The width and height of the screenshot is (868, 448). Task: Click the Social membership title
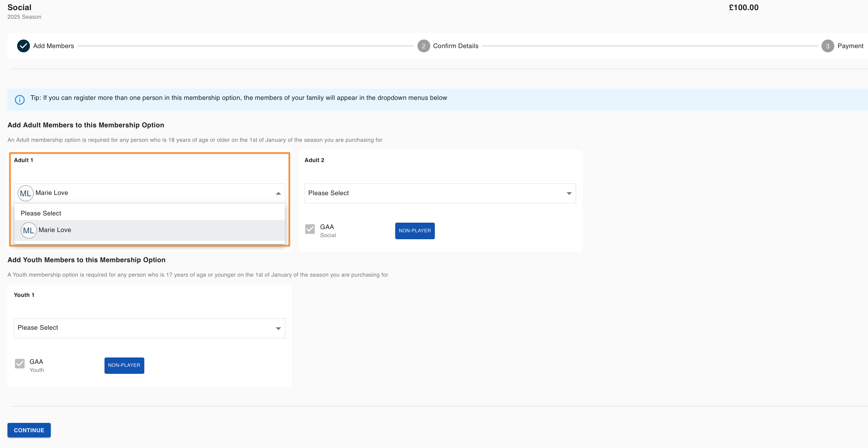coord(19,7)
